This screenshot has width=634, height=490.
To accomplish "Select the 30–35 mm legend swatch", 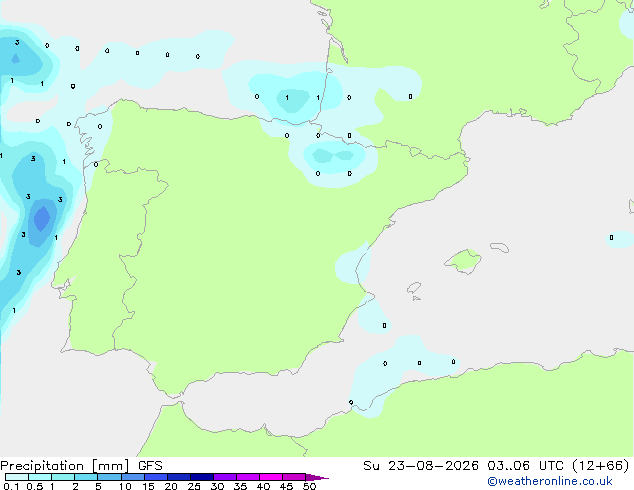I will [225, 477].
